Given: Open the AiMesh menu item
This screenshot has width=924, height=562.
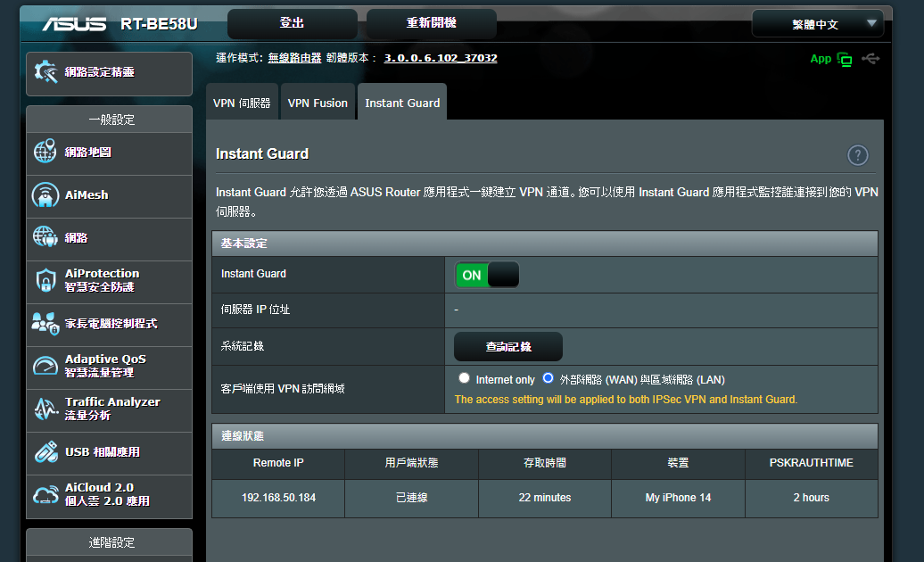Looking at the screenshot, I should click(110, 196).
